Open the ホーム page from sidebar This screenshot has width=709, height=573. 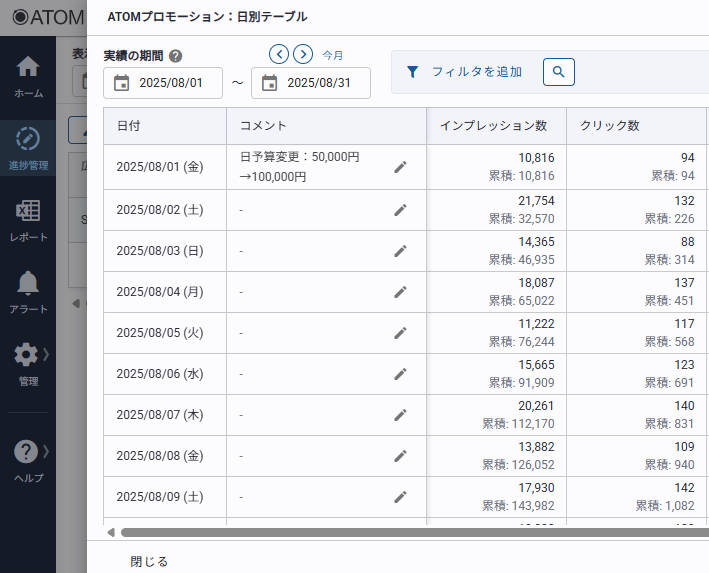pos(28,76)
